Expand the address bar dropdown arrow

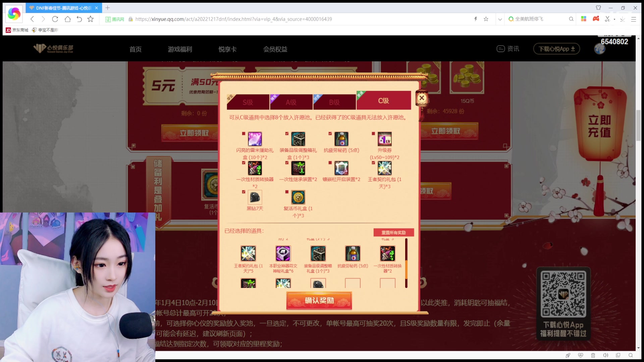click(x=500, y=19)
